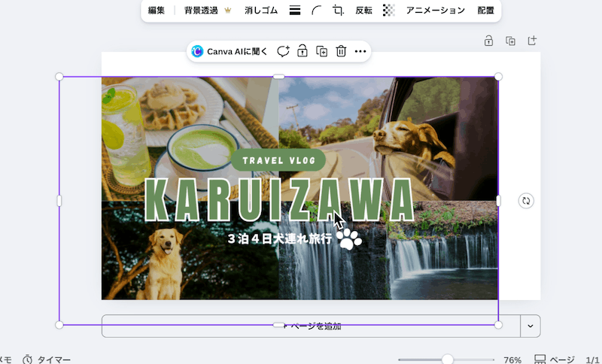The height and width of the screenshot is (364, 602).
Task: Open ページ grid view button
Action: [x=554, y=359]
